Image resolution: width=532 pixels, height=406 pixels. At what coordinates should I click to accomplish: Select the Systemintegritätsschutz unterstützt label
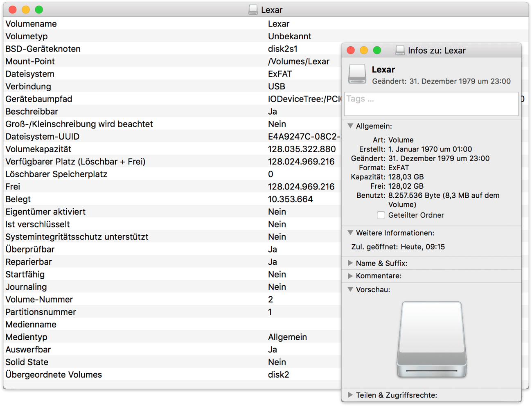pos(77,237)
